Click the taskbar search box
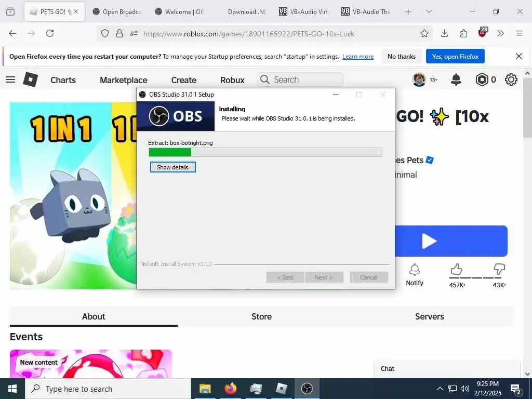532x399 pixels. pyautogui.click(x=108, y=389)
